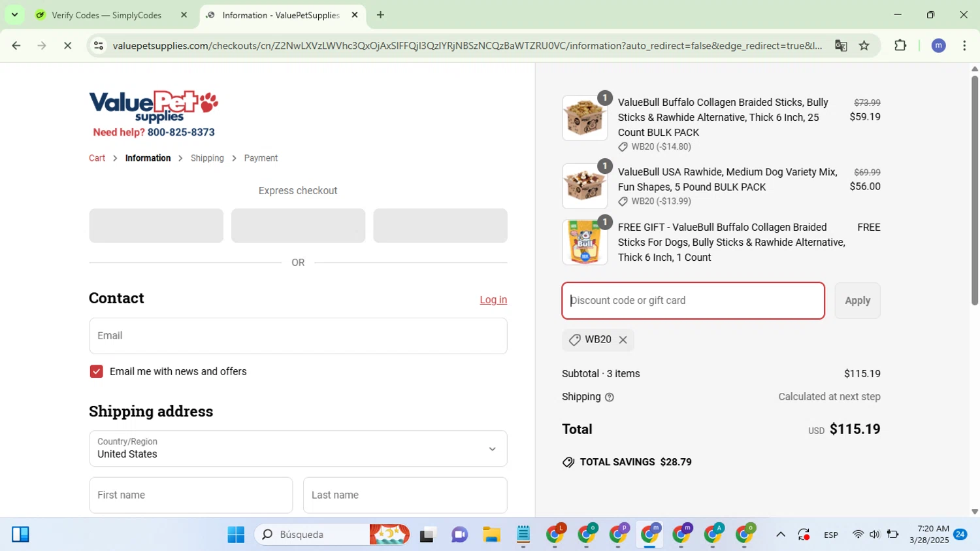Go back to the previous page
This screenshot has height=551, width=980.
tap(16, 46)
